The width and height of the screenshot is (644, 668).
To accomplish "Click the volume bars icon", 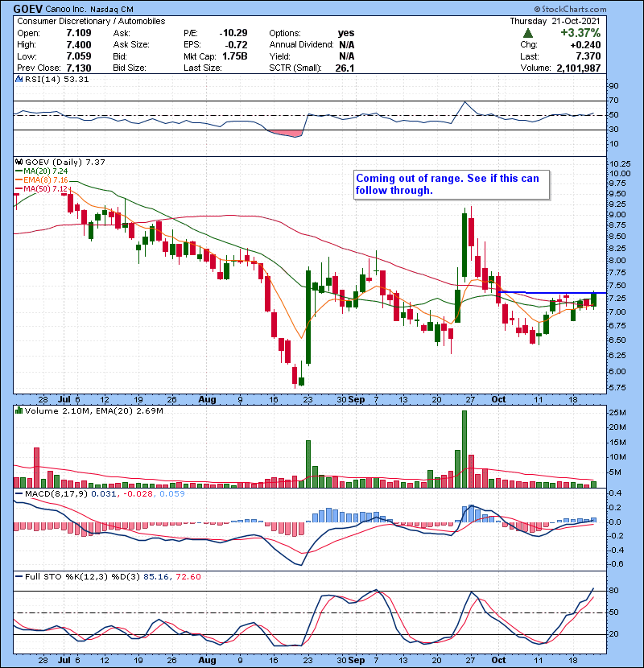I will tap(19, 410).
